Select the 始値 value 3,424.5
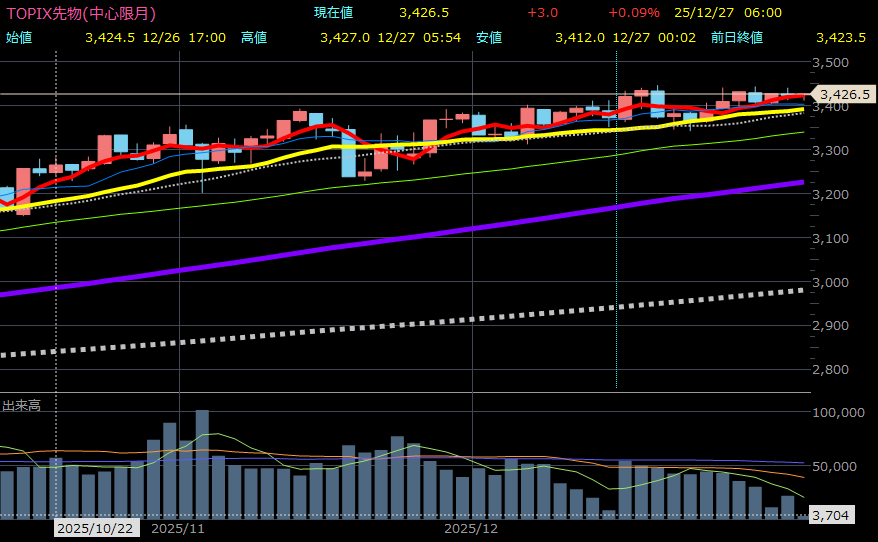 [110, 37]
